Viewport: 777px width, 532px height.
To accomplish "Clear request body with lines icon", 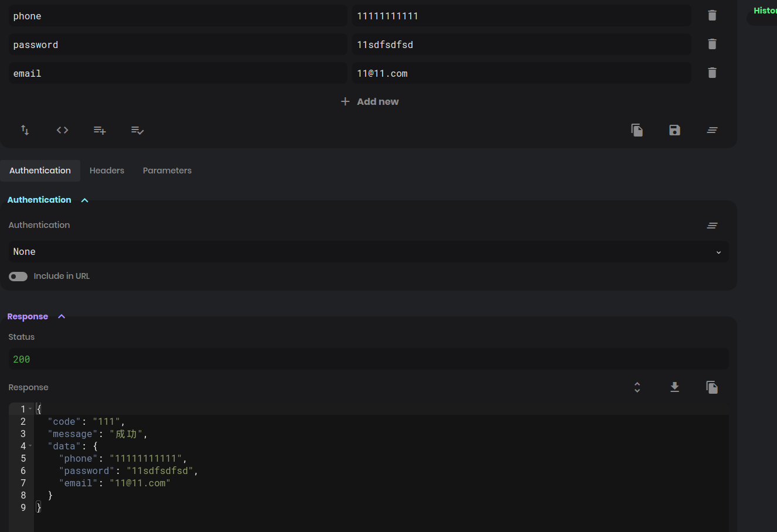I will pos(712,130).
